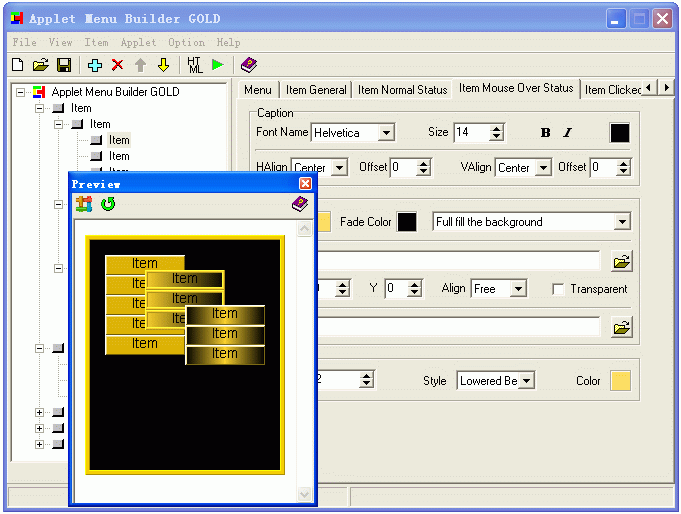Image resolution: width=681 pixels, height=514 pixels.
Task: Open the View menu
Action: coord(60,43)
